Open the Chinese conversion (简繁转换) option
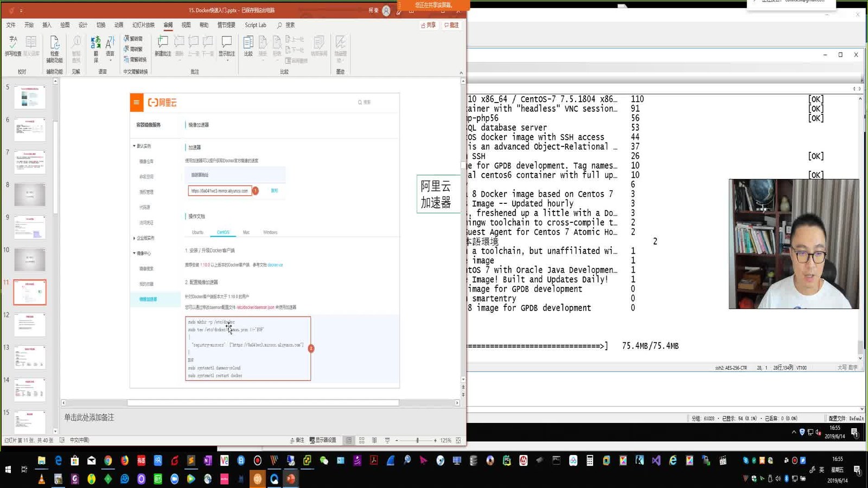The width and height of the screenshot is (868, 488). click(136, 60)
